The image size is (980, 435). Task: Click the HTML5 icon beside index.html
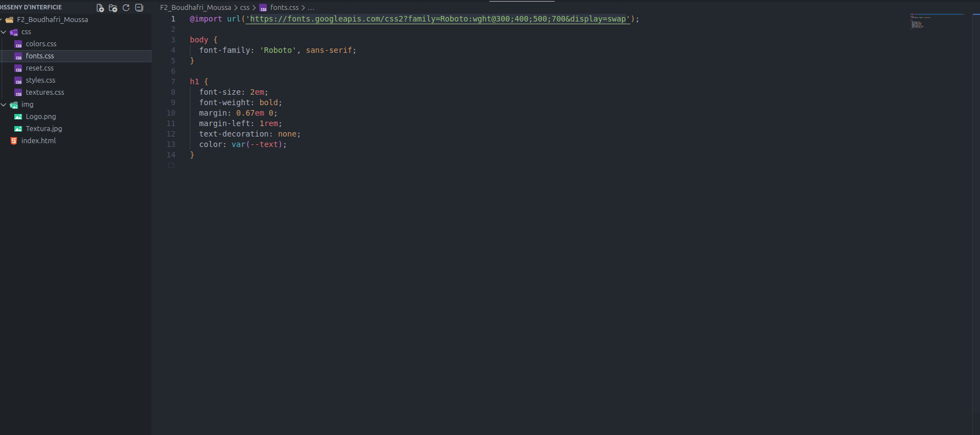coord(14,141)
